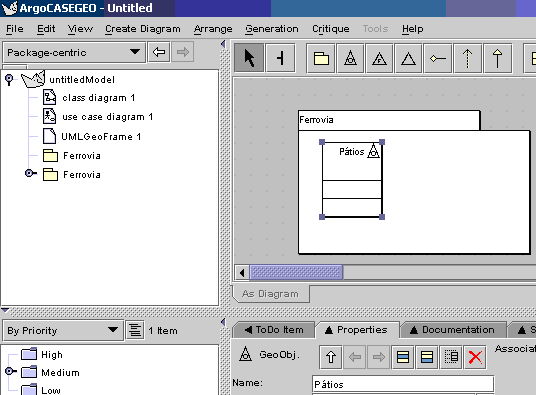The image size is (536, 395).
Task: Add attribute using first compartment icon
Action: [x=403, y=357]
